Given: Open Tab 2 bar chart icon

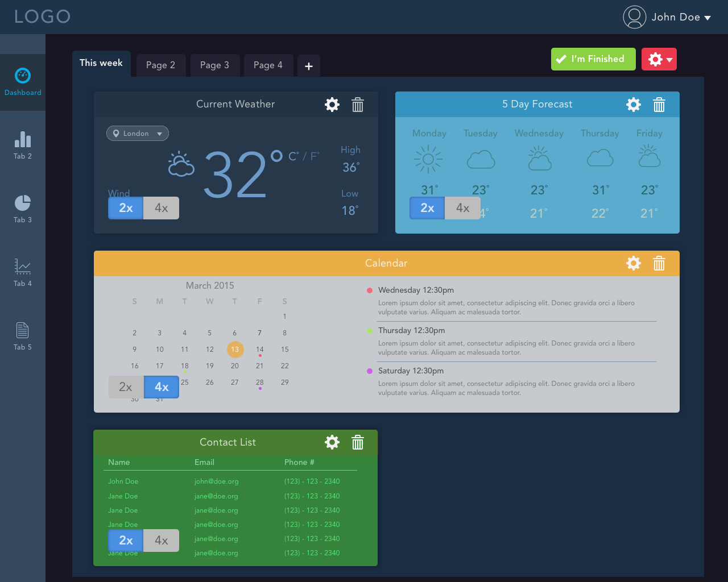Looking at the screenshot, I should tap(23, 139).
